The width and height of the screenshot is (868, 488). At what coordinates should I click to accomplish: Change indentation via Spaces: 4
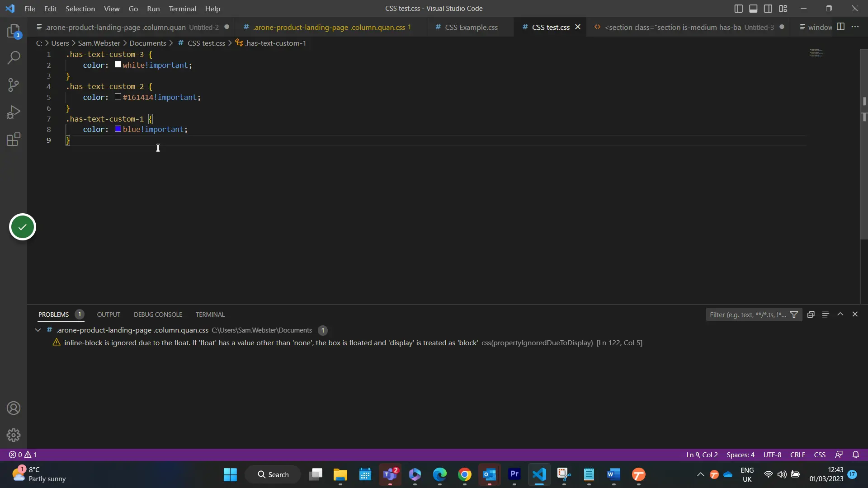click(x=741, y=455)
